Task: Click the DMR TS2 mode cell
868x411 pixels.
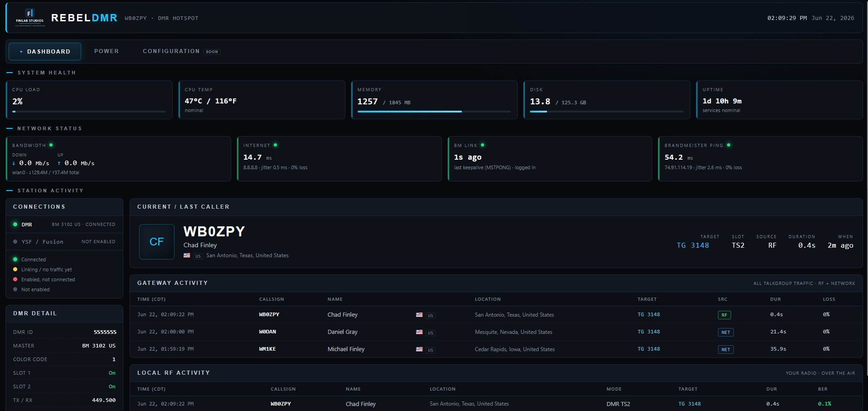Action: (x=618, y=404)
